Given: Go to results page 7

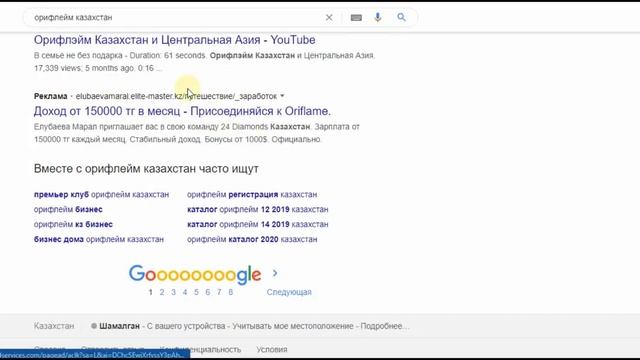Looking at the screenshot, I should click(219, 292).
